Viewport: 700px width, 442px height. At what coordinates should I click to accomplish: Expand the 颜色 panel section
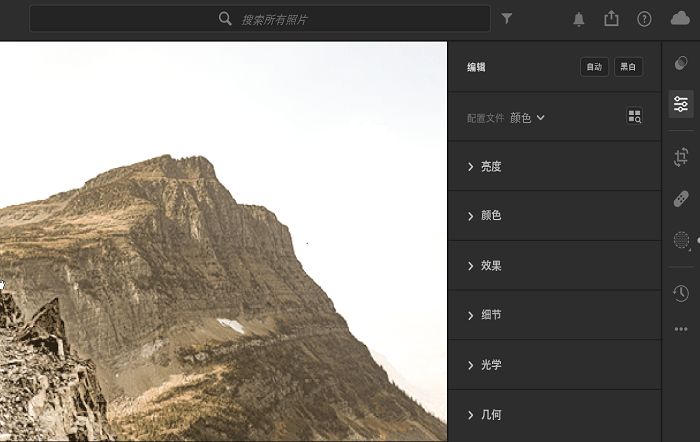pos(554,216)
